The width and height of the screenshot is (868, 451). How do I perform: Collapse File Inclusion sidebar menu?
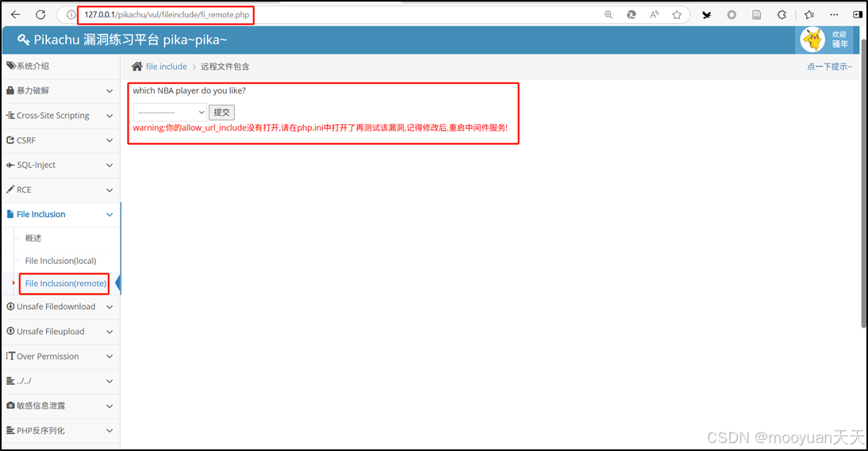click(x=61, y=215)
